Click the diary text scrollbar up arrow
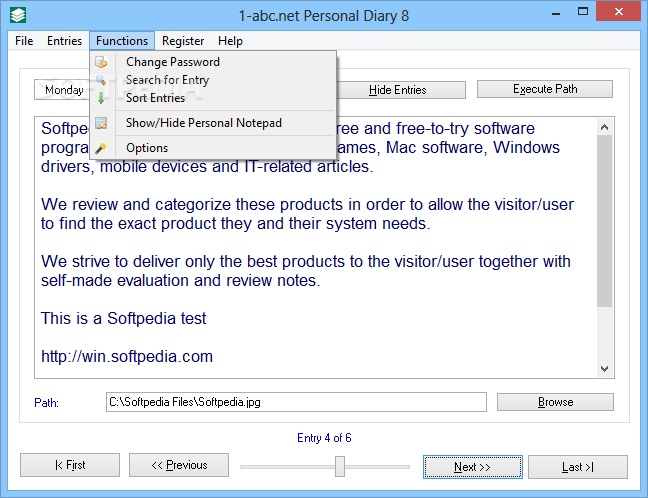This screenshot has height=498, width=648. 604,127
